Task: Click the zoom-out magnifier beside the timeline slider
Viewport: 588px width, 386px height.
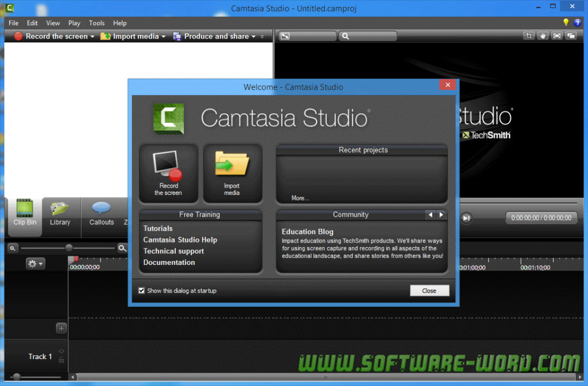Action: pyautogui.click(x=13, y=248)
